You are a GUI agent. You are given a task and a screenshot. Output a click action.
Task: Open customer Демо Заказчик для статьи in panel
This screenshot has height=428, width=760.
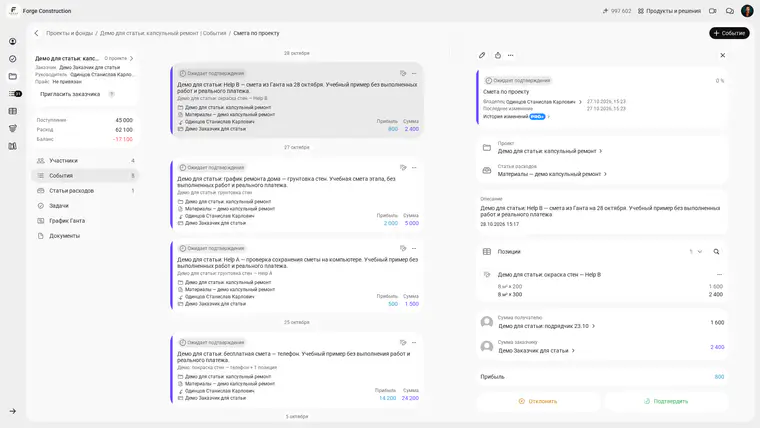pos(536,350)
